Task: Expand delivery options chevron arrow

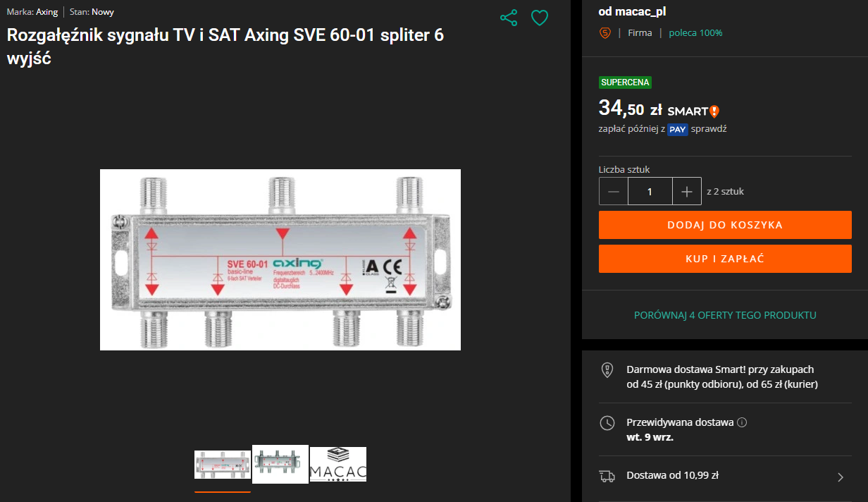Action: coord(840,477)
